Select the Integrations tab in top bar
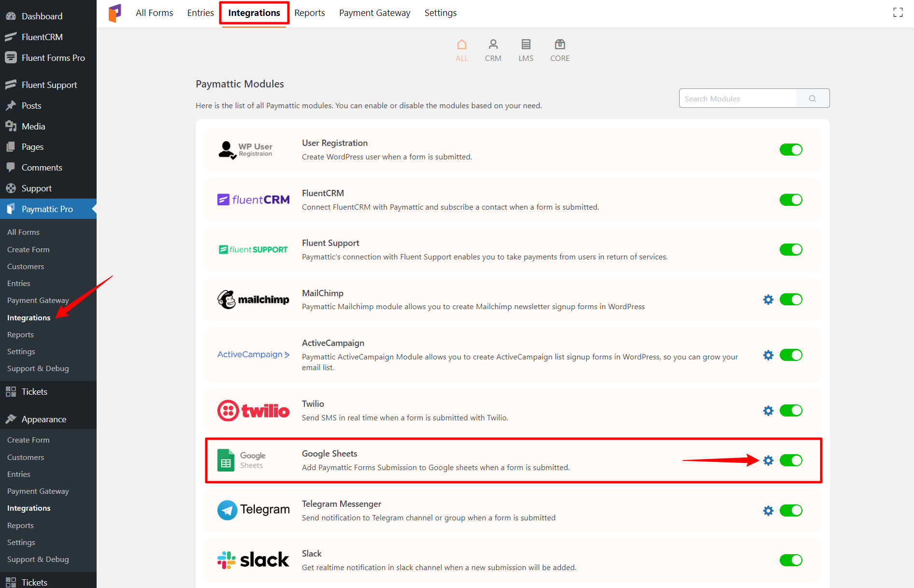Screen dimensions: 914x588 coord(254,13)
